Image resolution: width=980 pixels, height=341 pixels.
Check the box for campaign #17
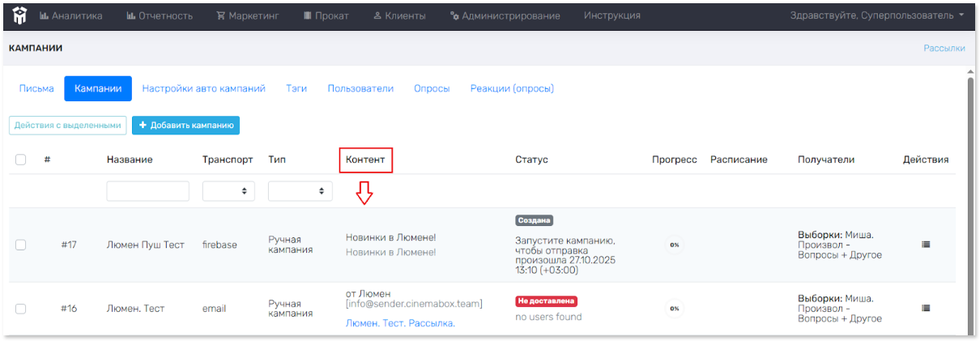tap(21, 245)
